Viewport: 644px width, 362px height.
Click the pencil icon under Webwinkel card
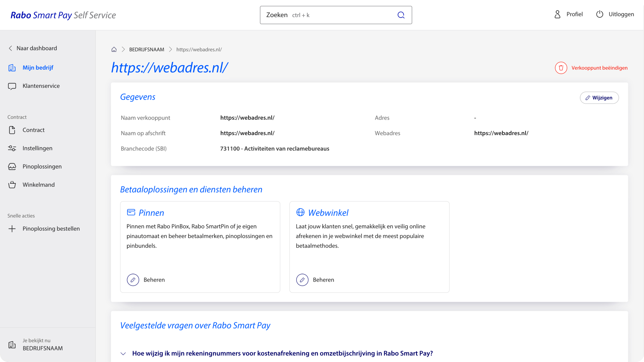302,280
